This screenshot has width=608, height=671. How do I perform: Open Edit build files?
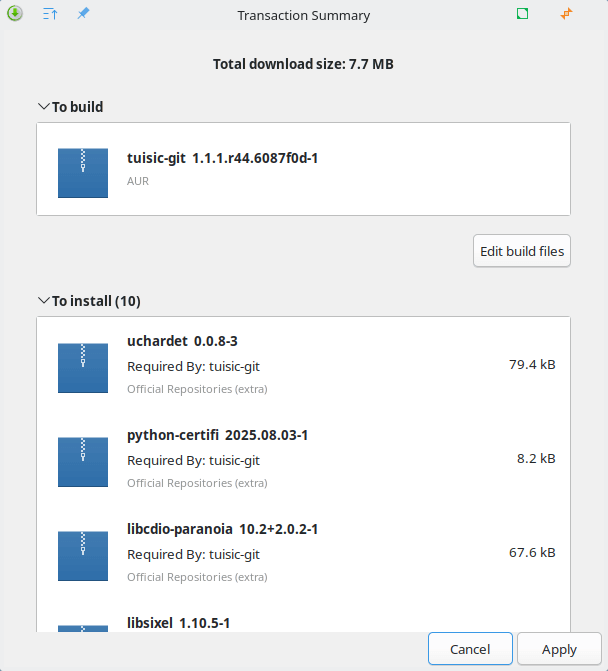point(522,251)
